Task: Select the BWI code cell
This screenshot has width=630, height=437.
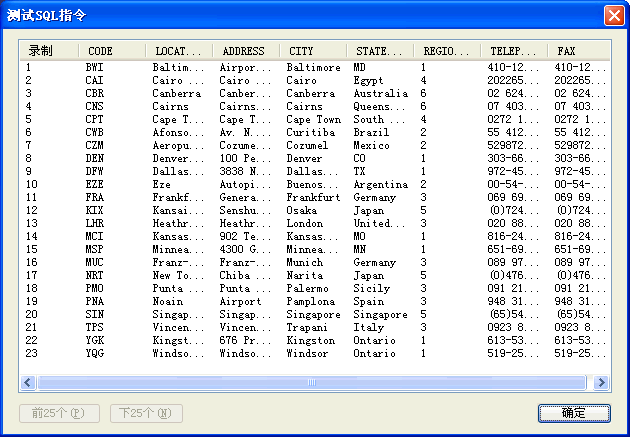Action: [x=94, y=67]
